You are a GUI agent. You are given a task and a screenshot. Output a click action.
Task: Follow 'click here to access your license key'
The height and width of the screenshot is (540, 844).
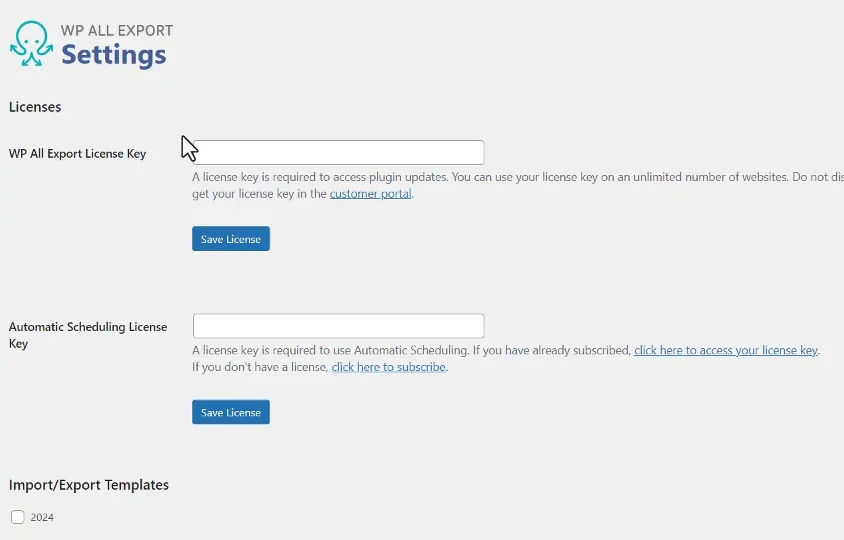pyautogui.click(x=725, y=351)
